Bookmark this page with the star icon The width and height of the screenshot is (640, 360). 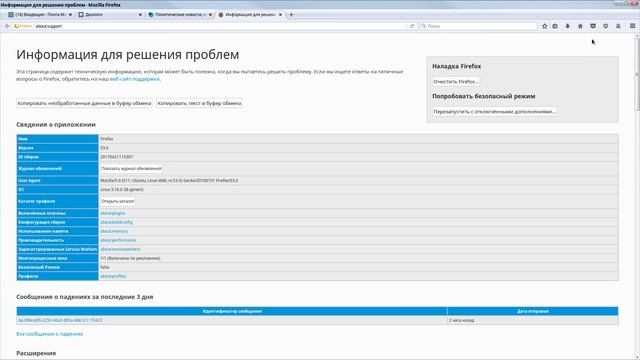click(544, 26)
